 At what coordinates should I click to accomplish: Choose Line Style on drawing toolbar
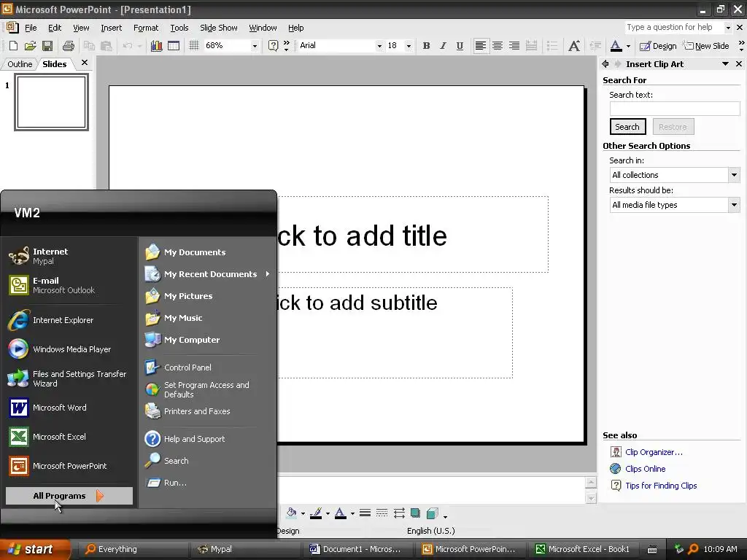pyautogui.click(x=365, y=513)
